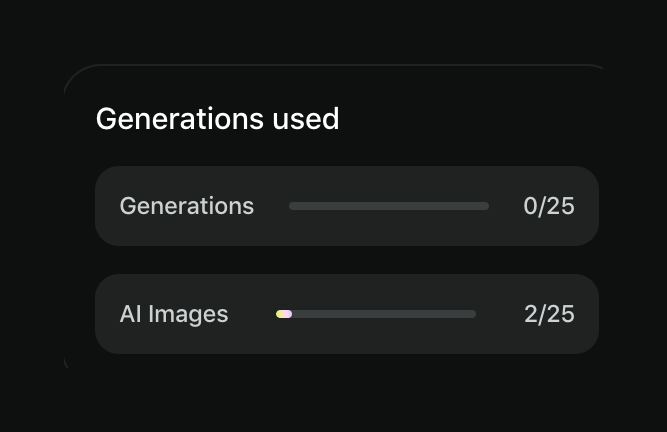Click the word "used" in the heading
This screenshot has height=432, width=667.
(x=306, y=119)
